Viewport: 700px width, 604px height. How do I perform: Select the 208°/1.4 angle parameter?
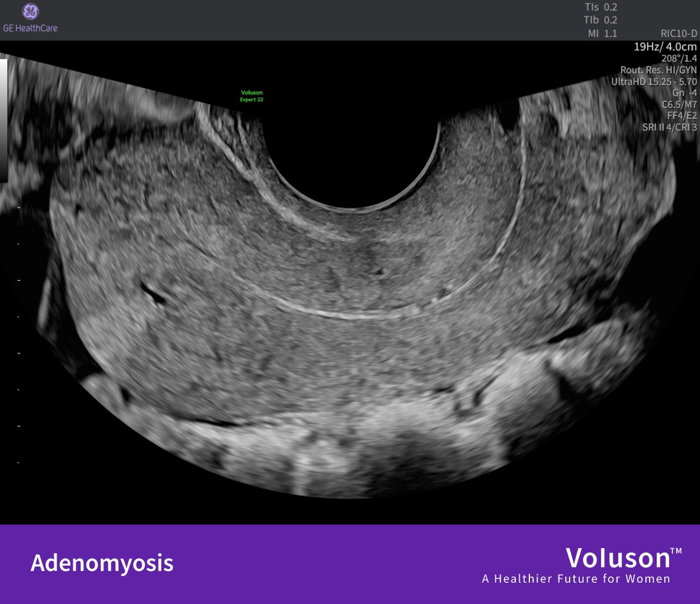coord(679,58)
